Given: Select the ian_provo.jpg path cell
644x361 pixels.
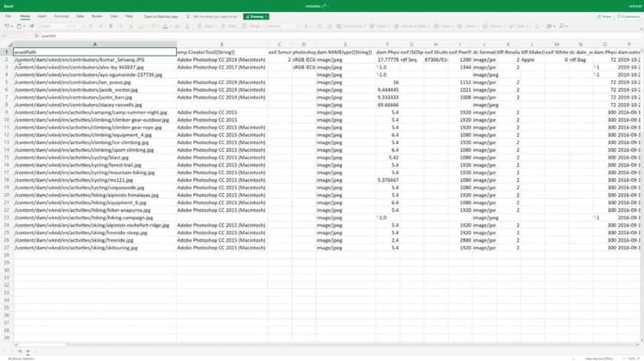Looking at the screenshot, I should tap(94, 82).
